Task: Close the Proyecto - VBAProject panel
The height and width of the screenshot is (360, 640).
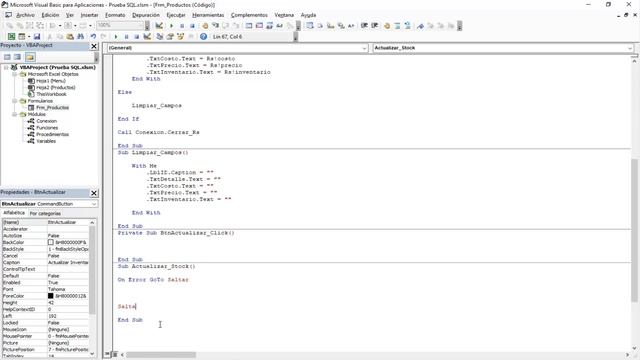Action: (x=94, y=46)
